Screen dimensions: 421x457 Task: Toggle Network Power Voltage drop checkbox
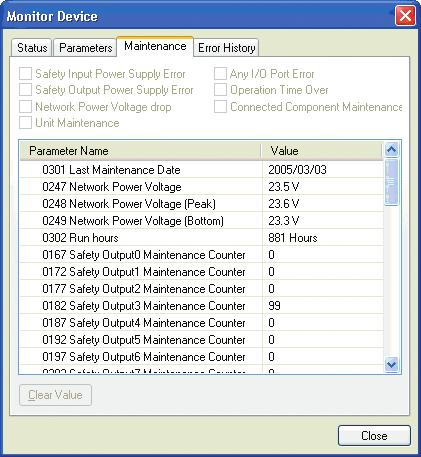point(25,107)
